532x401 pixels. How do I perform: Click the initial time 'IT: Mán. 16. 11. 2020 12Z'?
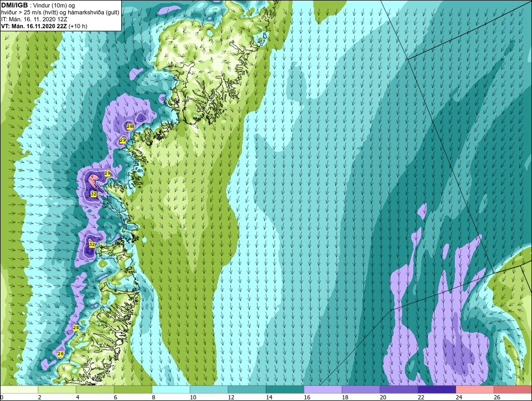[x=34, y=19]
